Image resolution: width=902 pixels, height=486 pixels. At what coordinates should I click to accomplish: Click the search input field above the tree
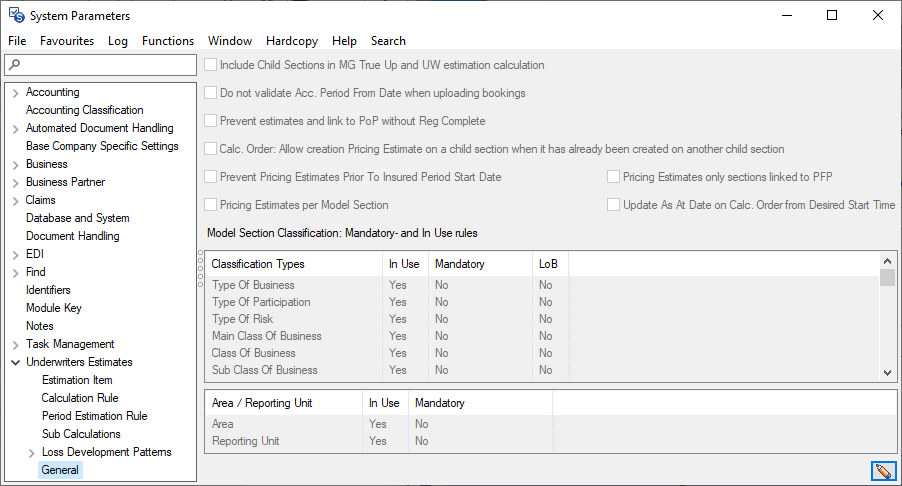(107, 65)
